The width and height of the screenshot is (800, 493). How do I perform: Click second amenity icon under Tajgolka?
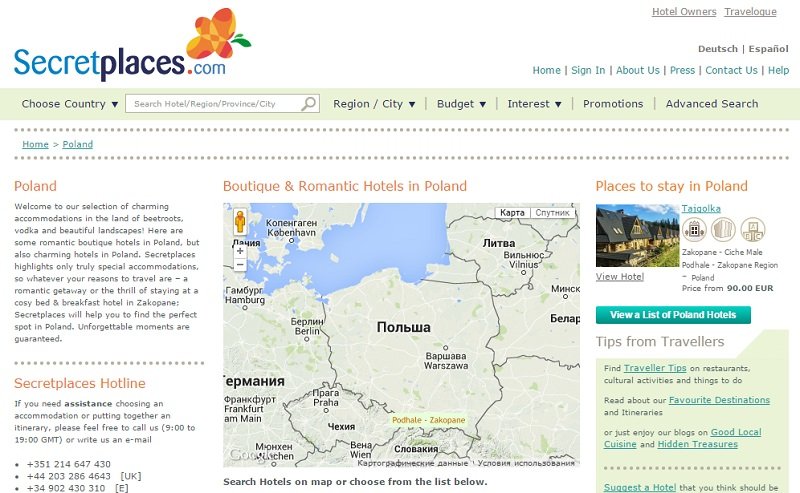pyautogui.click(x=723, y=229)
